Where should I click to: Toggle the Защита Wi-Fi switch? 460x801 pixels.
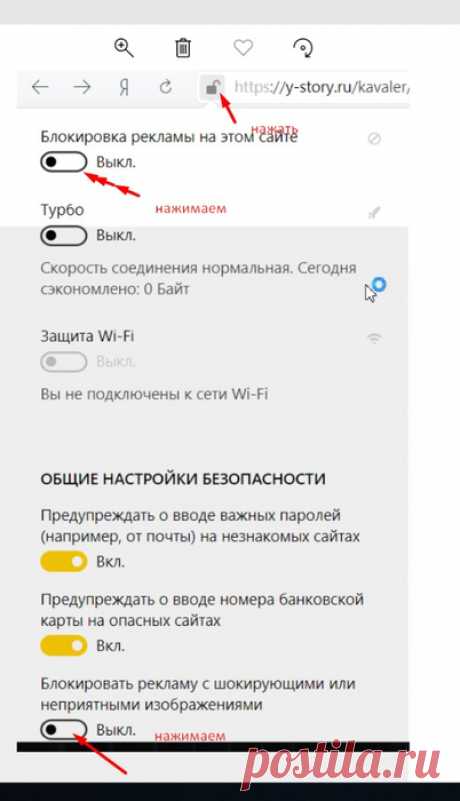[x=64, y=362]
